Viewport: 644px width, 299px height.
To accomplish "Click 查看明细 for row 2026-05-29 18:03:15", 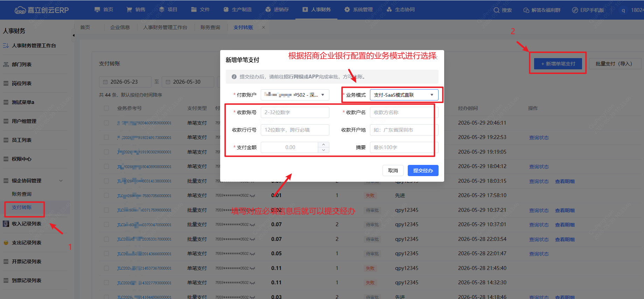I will coord(565,181).
